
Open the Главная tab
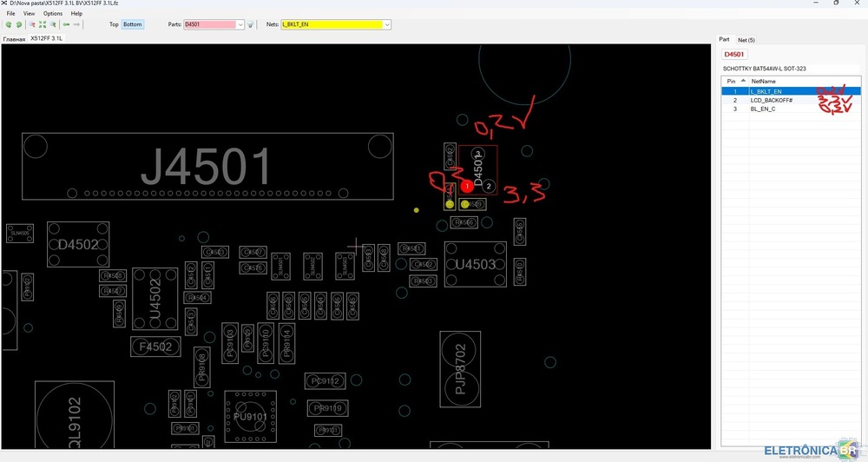tap(14, 39)
